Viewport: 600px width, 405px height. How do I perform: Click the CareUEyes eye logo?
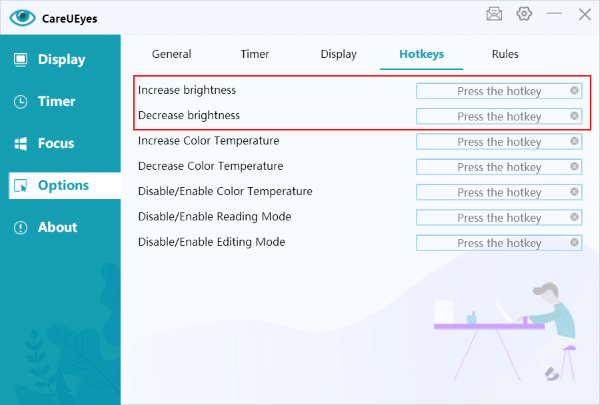point(23,17)
